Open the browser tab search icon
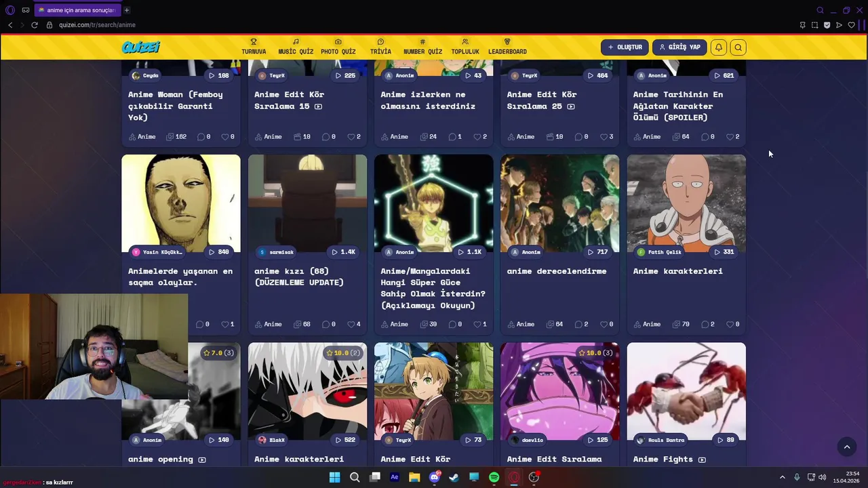Image resolution: width=868 pixels, height=488 pixels. (x=820, y=10)
